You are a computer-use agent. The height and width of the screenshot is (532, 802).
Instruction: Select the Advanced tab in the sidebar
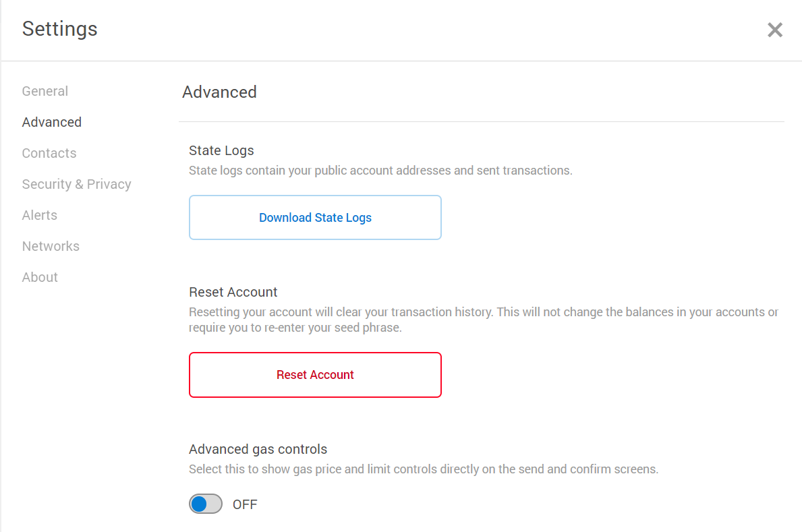[52, 122]
